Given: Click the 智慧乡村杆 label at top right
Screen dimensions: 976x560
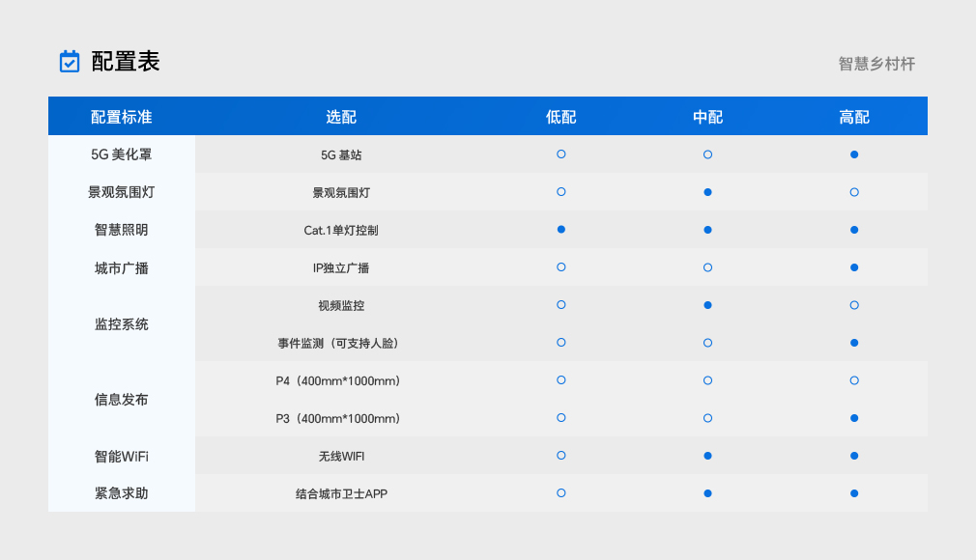Looking at the screenshot, I should [x=876, y=64].
